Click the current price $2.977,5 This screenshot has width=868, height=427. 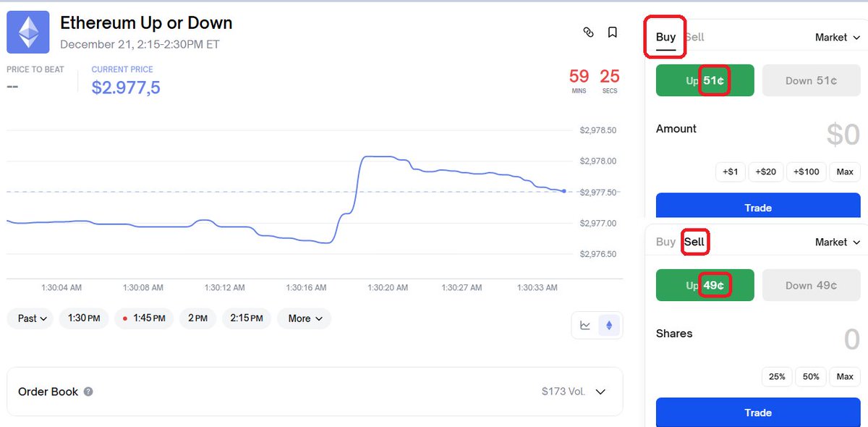tap(126, 88)
